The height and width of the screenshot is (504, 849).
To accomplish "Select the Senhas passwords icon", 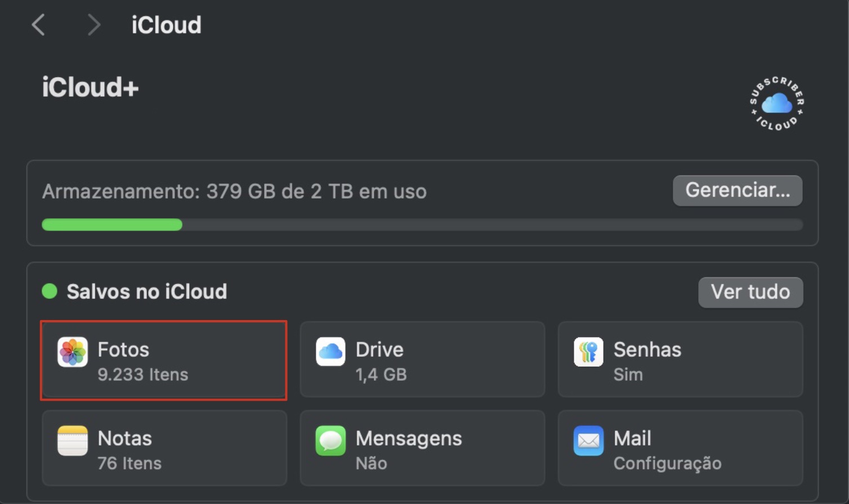I will point(588,351).
